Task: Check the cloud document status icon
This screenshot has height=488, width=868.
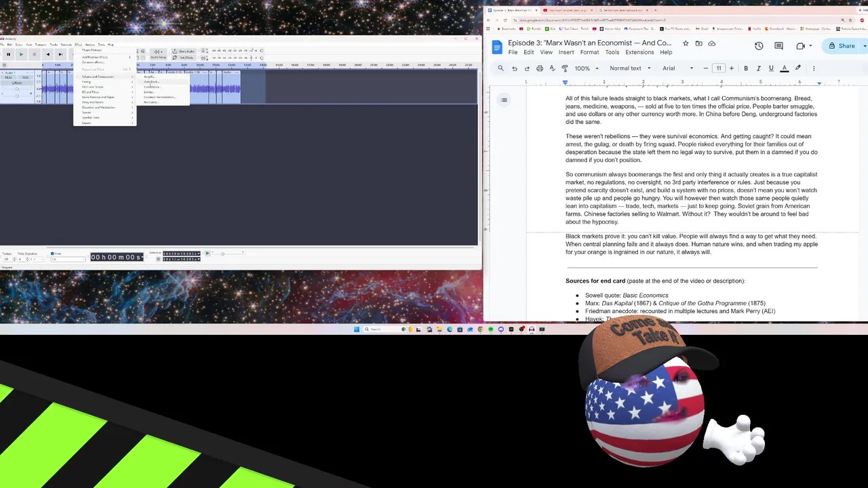Action: coord(711,43)
